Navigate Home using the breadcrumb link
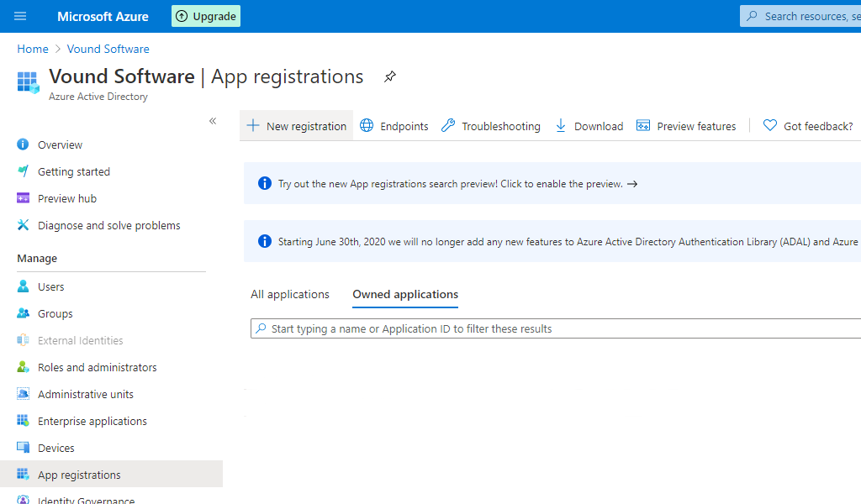861x504 pixels. 32,49
